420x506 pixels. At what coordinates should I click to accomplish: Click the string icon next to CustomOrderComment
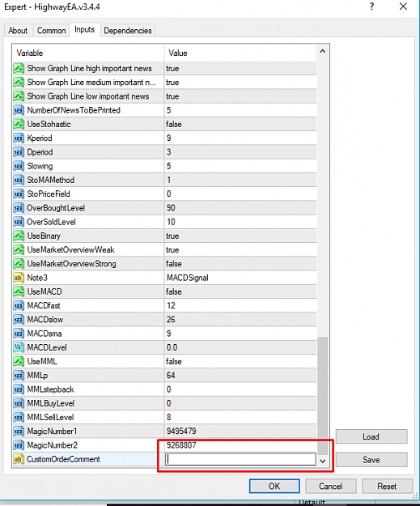click(19, 459)
